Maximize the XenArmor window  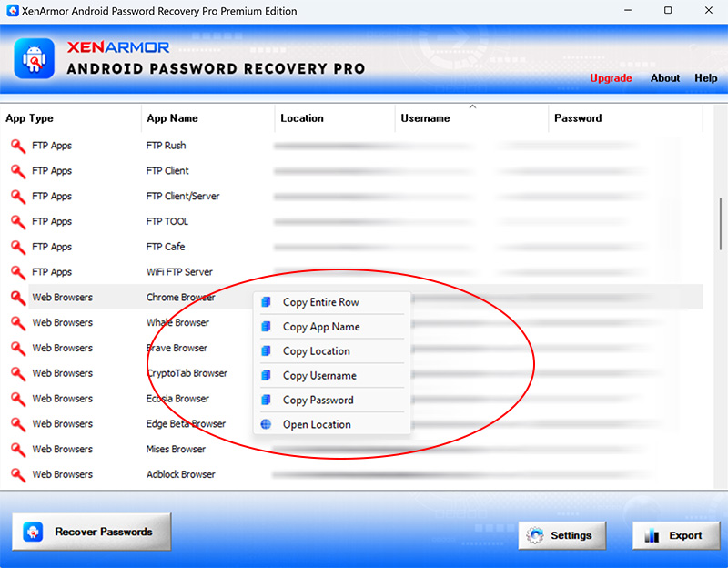coord(668,10)
